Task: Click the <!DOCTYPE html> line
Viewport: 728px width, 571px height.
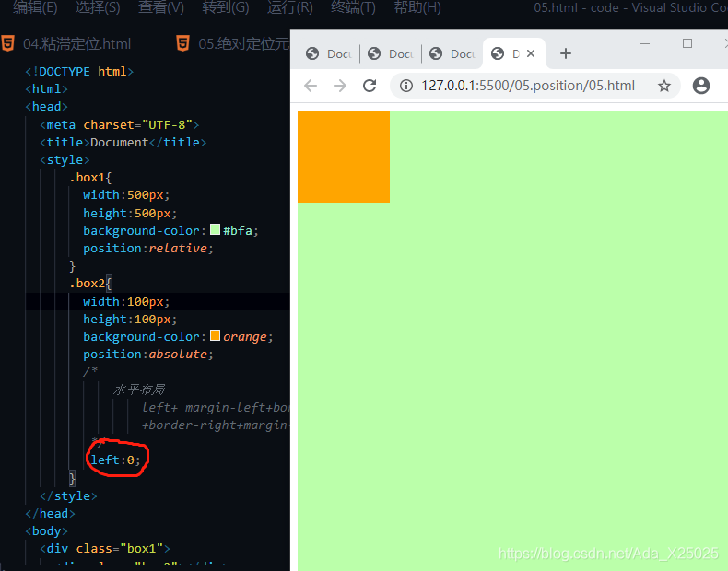Action: coord(79,72)
